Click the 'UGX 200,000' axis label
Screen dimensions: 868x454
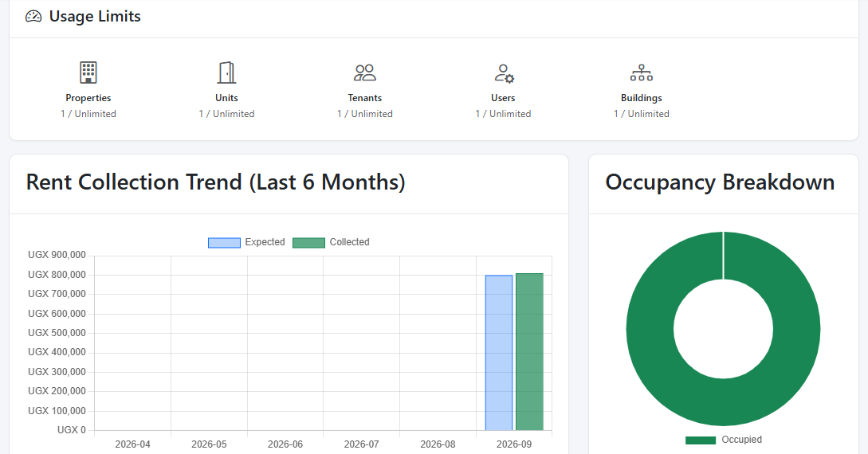coord(57,391)
